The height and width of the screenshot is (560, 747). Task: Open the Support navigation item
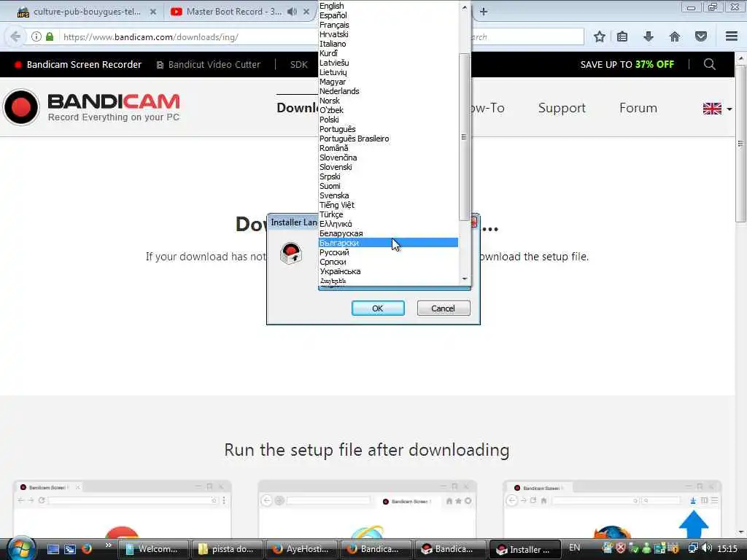pyautogui.click(x=562, y=108)
